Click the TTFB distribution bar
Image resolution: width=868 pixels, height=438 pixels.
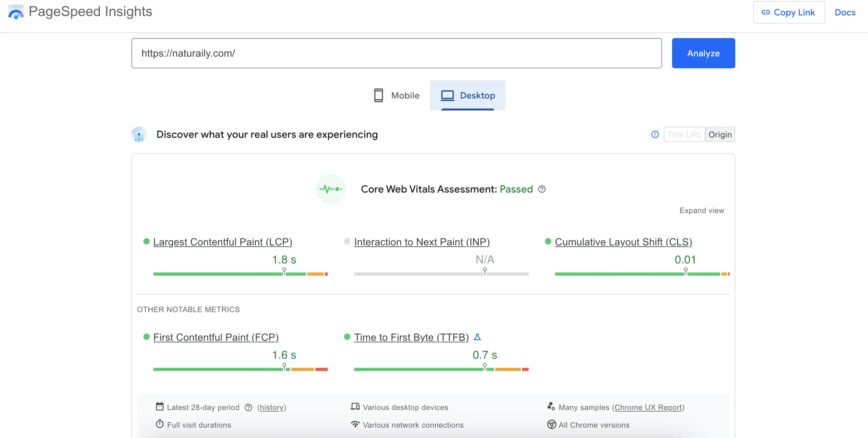click(x=441, y=369)
